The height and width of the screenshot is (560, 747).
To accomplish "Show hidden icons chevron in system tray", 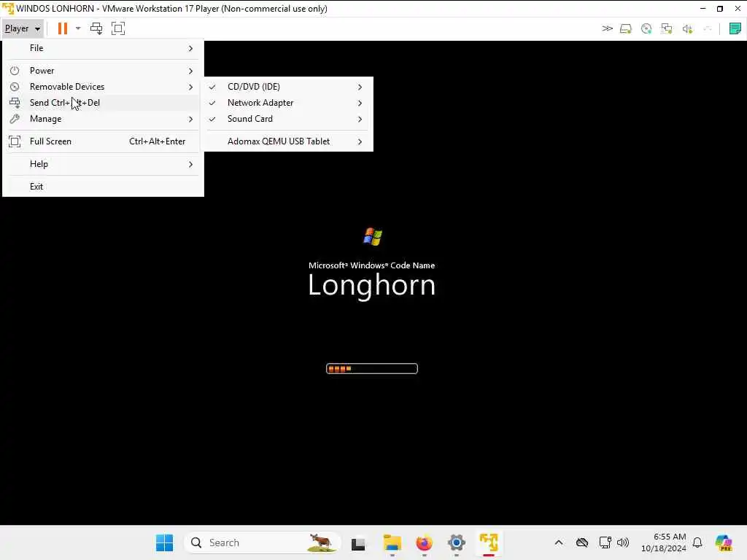I will [x=559, y=542].
